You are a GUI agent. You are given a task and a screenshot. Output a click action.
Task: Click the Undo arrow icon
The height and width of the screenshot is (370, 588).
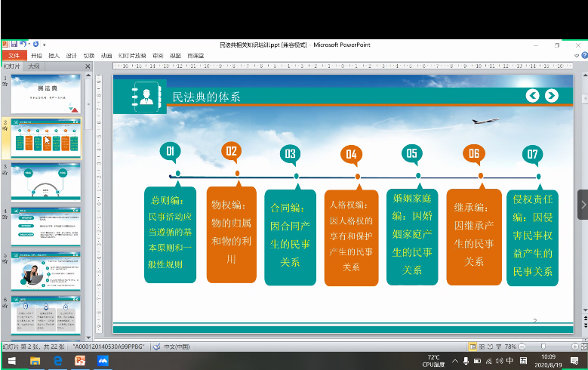23,44
